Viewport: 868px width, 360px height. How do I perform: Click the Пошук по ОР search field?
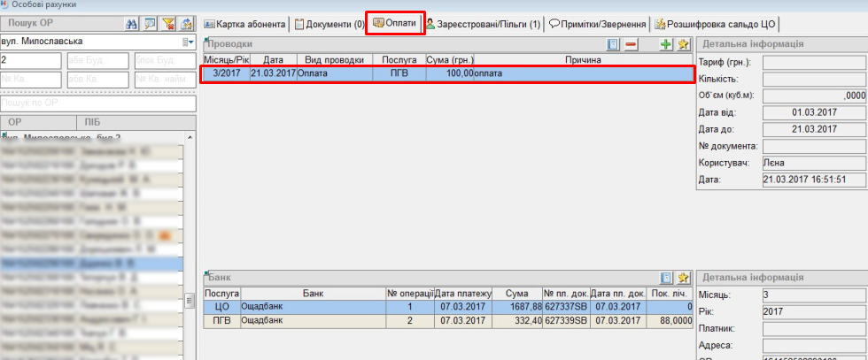point(97,103)
